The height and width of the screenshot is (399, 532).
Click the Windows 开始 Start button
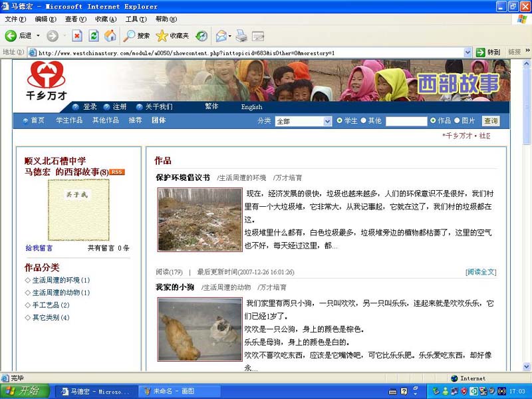[25, 391]
